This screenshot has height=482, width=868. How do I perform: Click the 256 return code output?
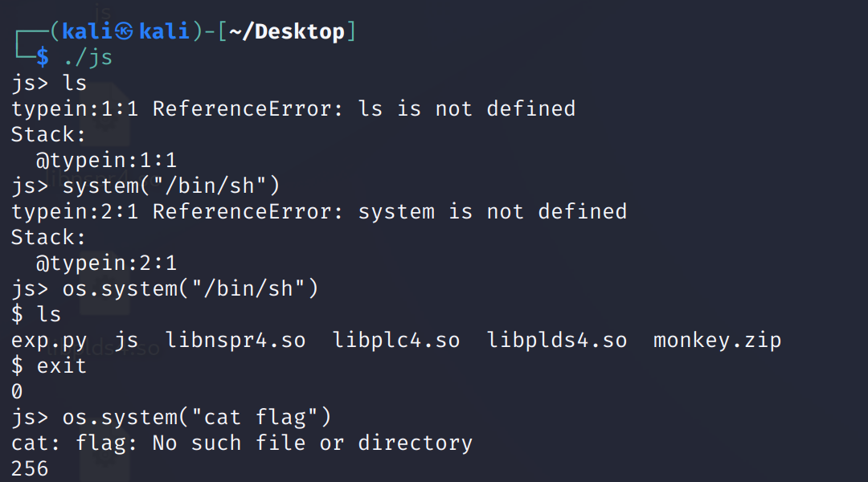(30, 468)
